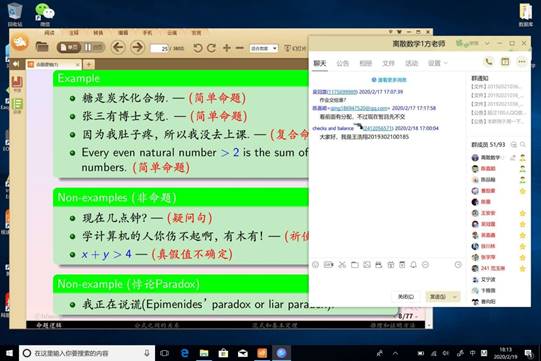Toggle double-page view mode
This screenshot has height=361, width=541.
[93, 47]
